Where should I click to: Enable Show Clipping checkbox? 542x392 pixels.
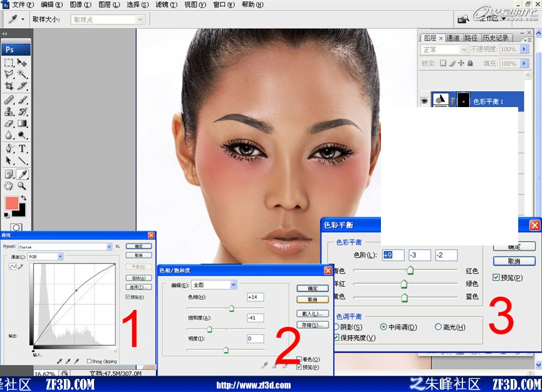(x=89, y=361)
